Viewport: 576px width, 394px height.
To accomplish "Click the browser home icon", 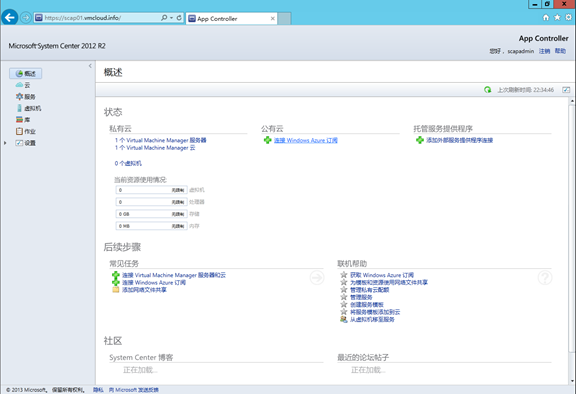I will coord(546,17).
